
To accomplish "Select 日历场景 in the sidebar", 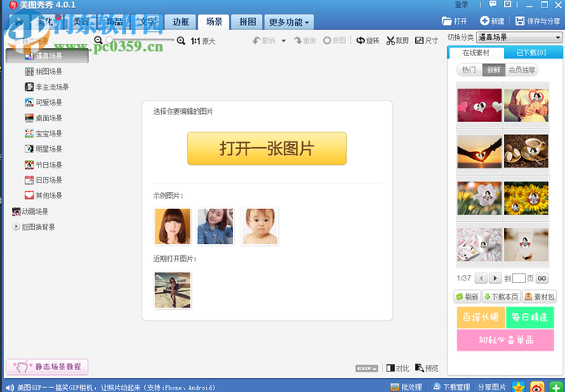I will 44,180.
